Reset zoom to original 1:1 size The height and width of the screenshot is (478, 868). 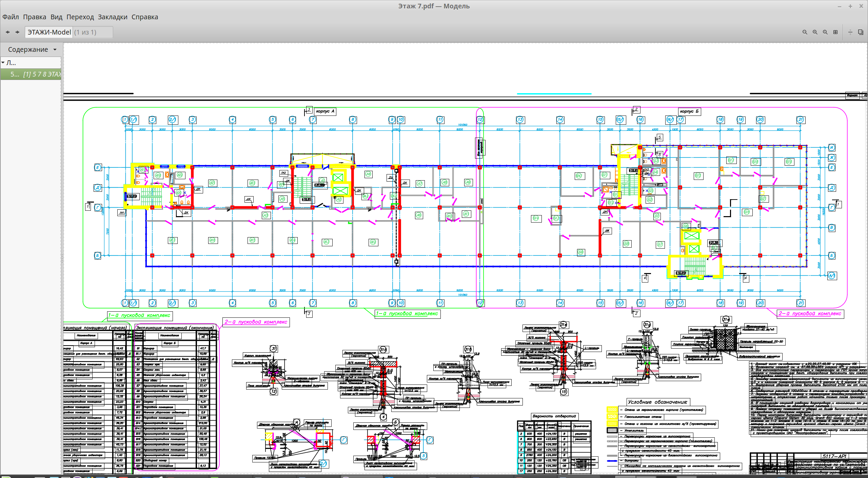coord(825,32)
